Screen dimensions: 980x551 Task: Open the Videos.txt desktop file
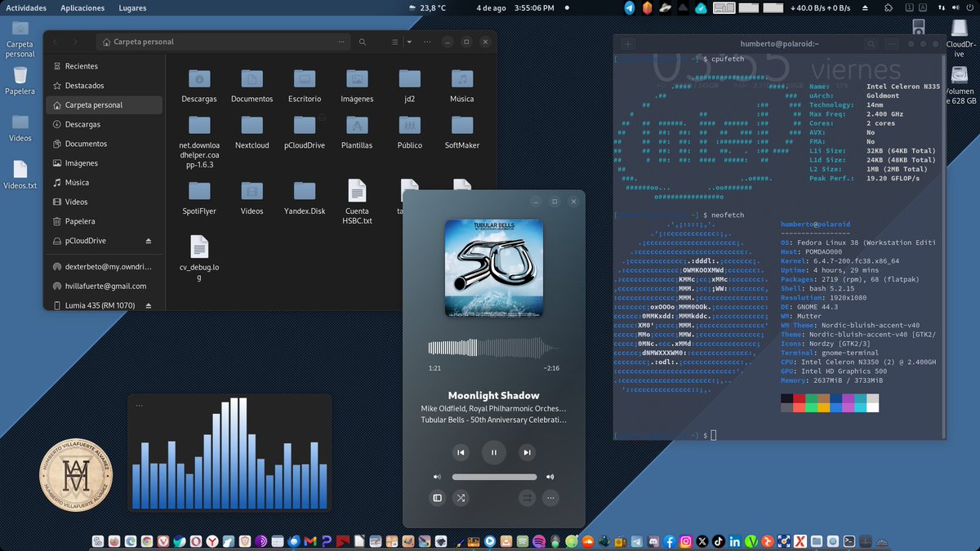point(20,175)
